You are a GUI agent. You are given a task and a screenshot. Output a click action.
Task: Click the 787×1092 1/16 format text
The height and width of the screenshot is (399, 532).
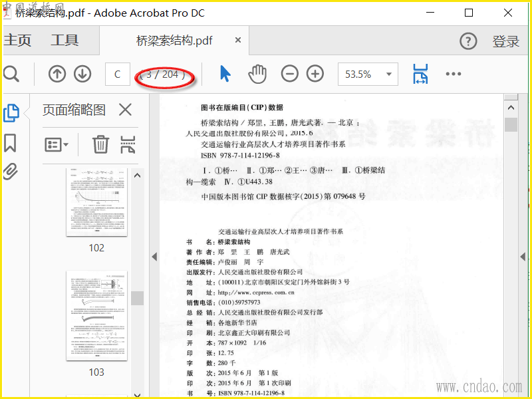point(242,342)
